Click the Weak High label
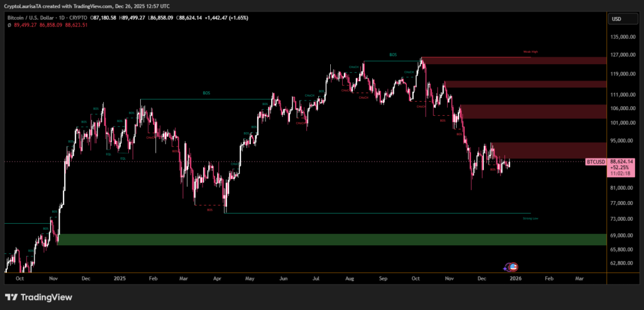The image size is (644, 310). (x=531, y=53)
